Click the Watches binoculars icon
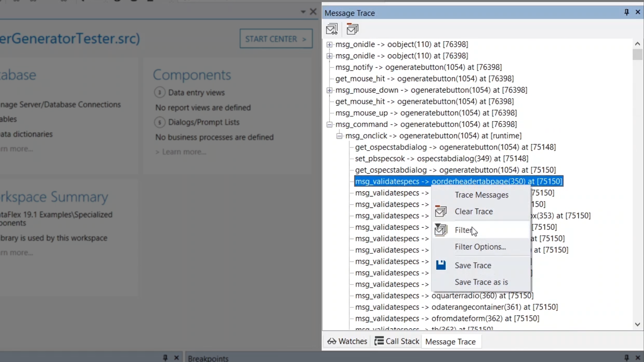644x362 pixels. click(332, 341)
